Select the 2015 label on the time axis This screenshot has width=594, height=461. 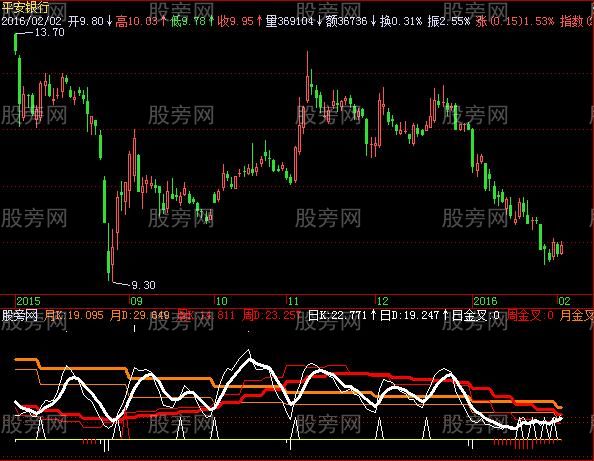click(x=28, y=301)
